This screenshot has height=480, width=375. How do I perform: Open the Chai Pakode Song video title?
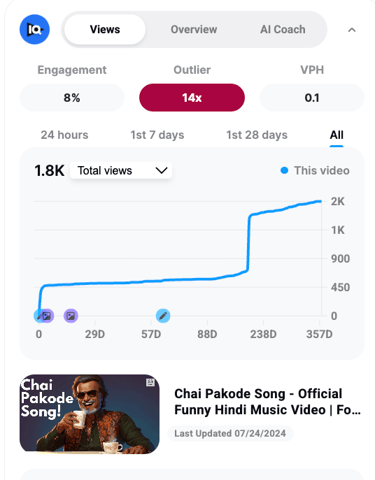click(267, 402)
